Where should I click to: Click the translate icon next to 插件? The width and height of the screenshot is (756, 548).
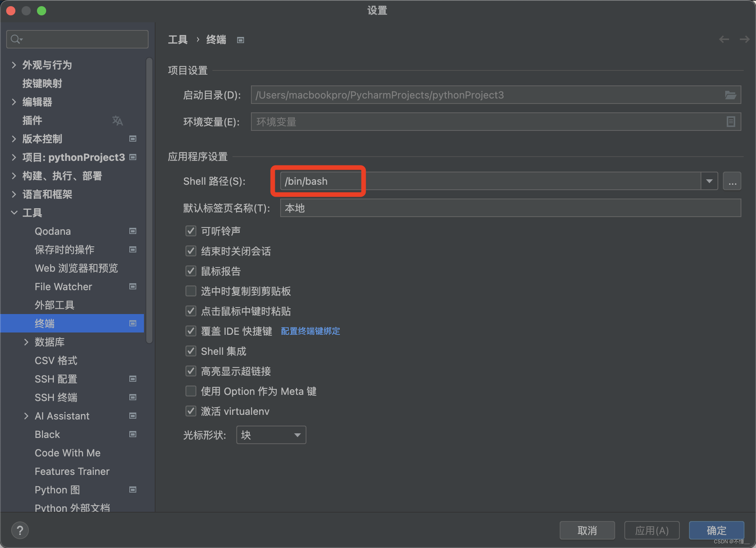coord(117,120)
